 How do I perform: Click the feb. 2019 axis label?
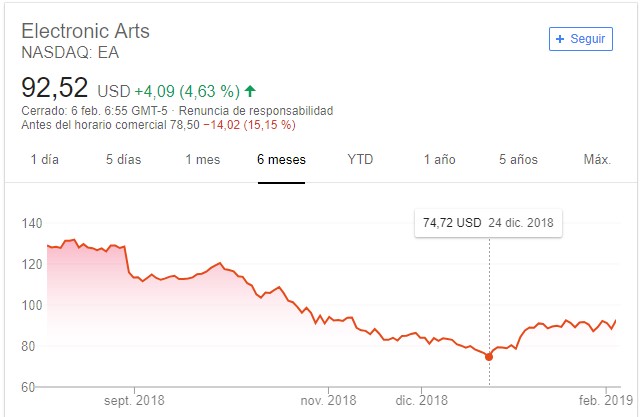[598, 400]
